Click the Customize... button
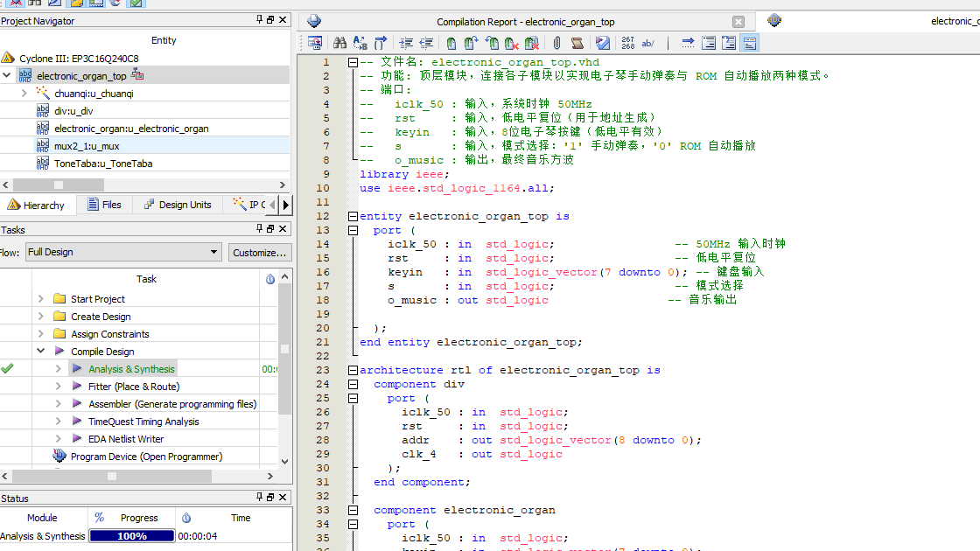 (259, 253)
